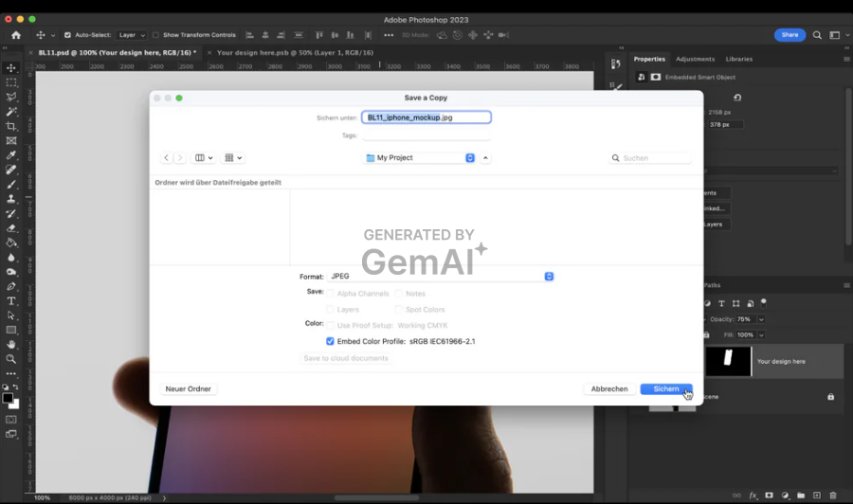This screenshot has width=853, height=504.
Task: Toggle the Auto-Select checkbox
Action: 67,35
